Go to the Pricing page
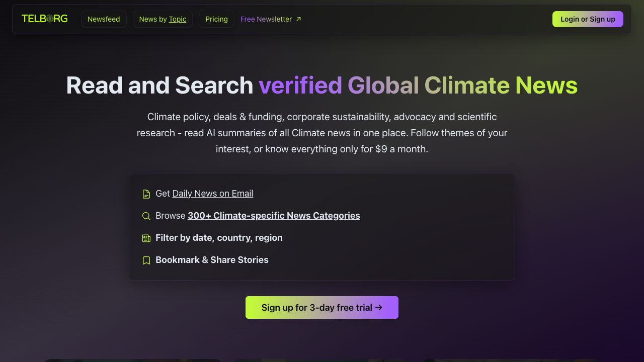The width and height of the screenshot is (644, 362). [x=216, y=19]
